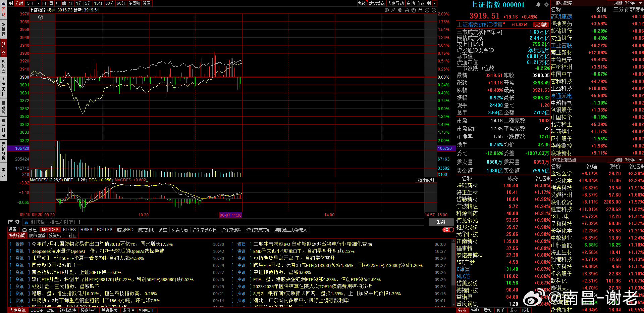The height and width of the screenshot is (313, 644).
Task: Open the 推荐 sidebar item
Action: 3,30
